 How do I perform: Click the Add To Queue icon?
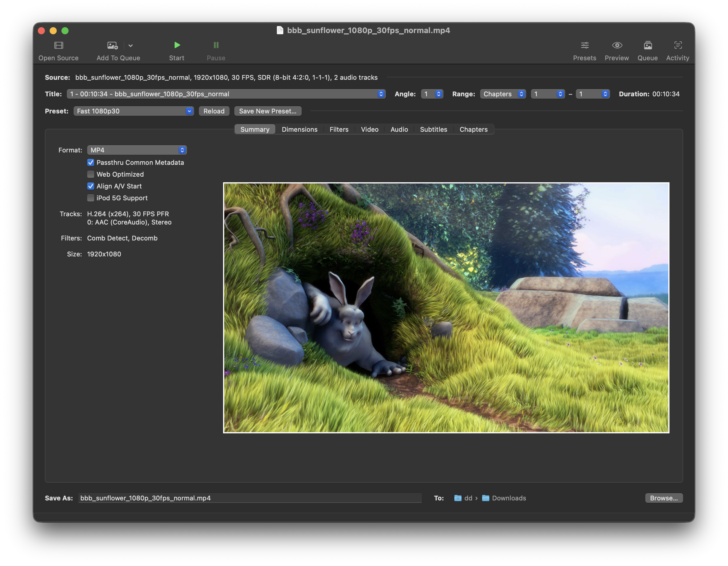click(x=112, y=45)
